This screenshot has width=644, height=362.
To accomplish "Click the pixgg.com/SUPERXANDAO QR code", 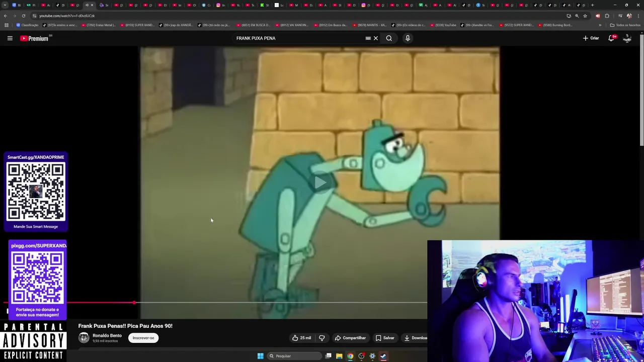I will pos(38,278).
